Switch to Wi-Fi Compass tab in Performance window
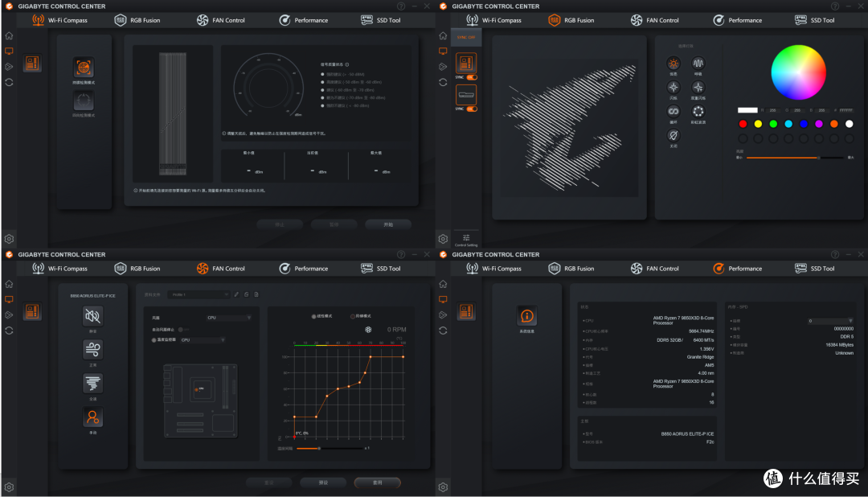This screenshot has width=868, height=497. point(493,269)
